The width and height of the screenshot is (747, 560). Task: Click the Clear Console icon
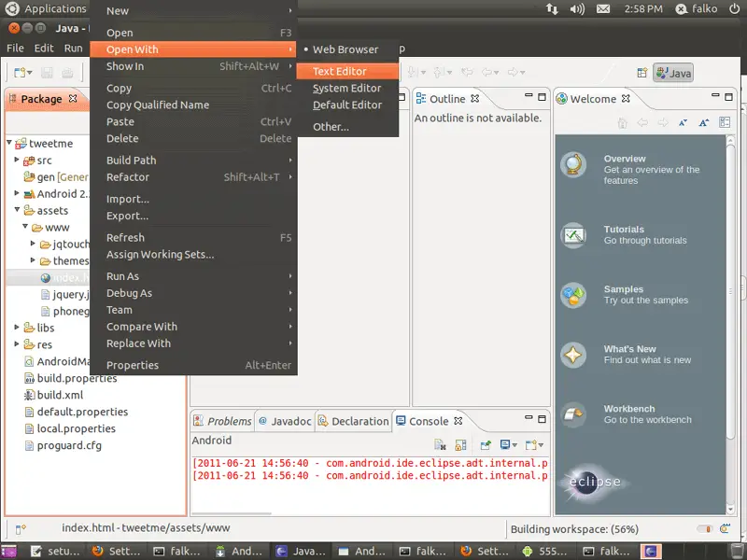pyautogui.click(x=440, y=445)
